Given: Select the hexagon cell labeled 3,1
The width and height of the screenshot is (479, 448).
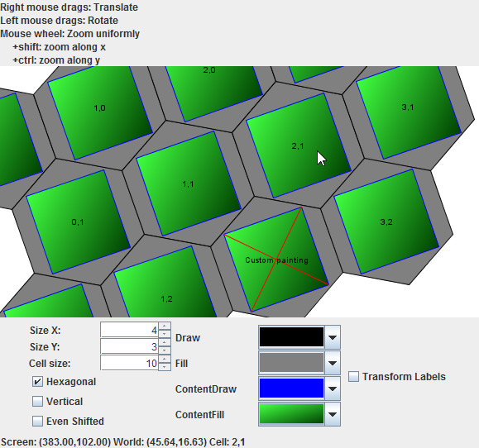Looking at the screenshot, I should coord(408,107).
